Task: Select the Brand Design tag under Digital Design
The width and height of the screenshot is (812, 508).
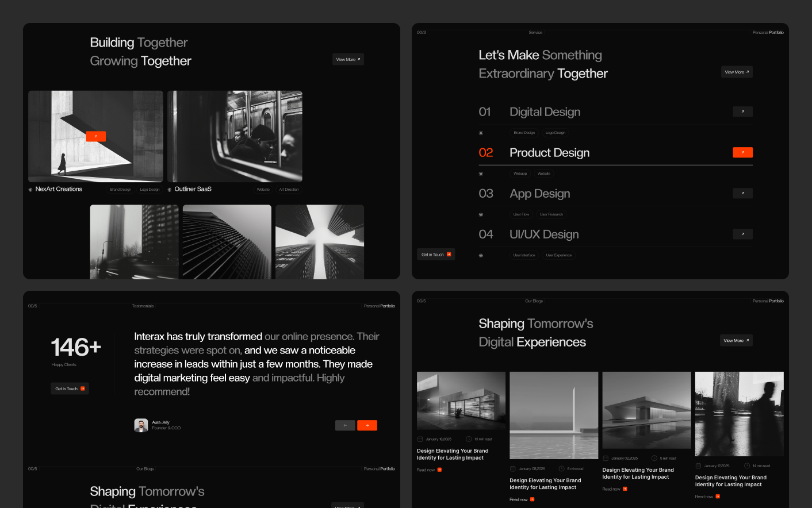Action: click(524, 133)
